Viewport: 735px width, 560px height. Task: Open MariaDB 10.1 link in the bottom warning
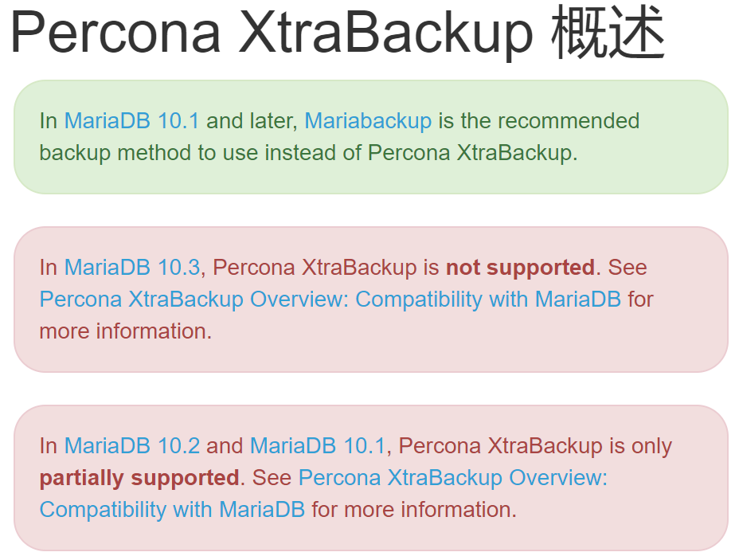coord(317,446)
